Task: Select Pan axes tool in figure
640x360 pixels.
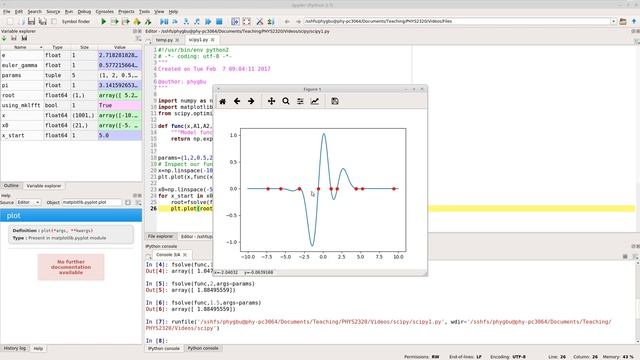Action: coord(271,101)
